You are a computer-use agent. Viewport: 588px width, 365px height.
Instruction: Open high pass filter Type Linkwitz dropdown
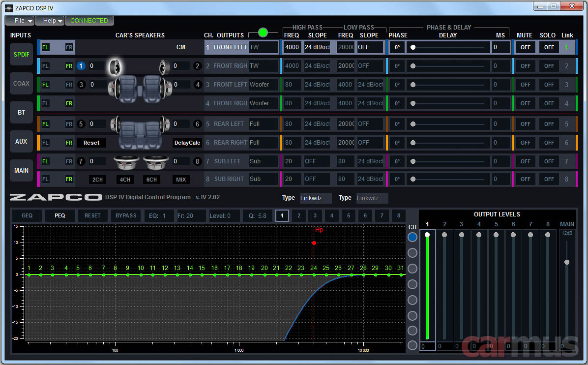[315, 198]
